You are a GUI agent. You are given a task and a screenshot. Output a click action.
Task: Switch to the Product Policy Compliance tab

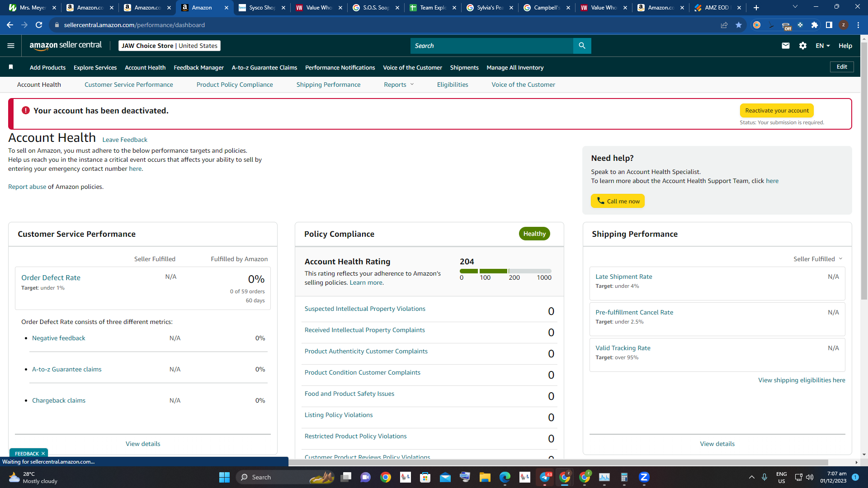point(235,84)
